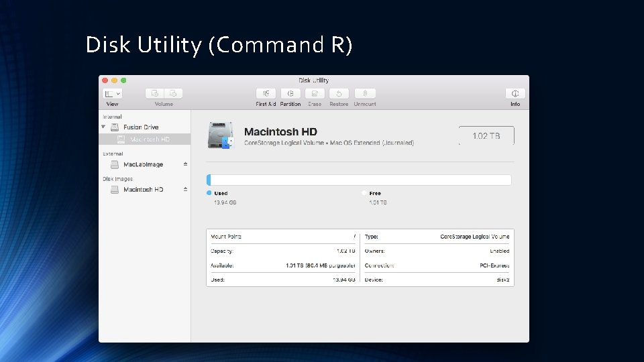
Task: Collapse the Fusion Drive disclosure triangle
Action: coord(103,127)
